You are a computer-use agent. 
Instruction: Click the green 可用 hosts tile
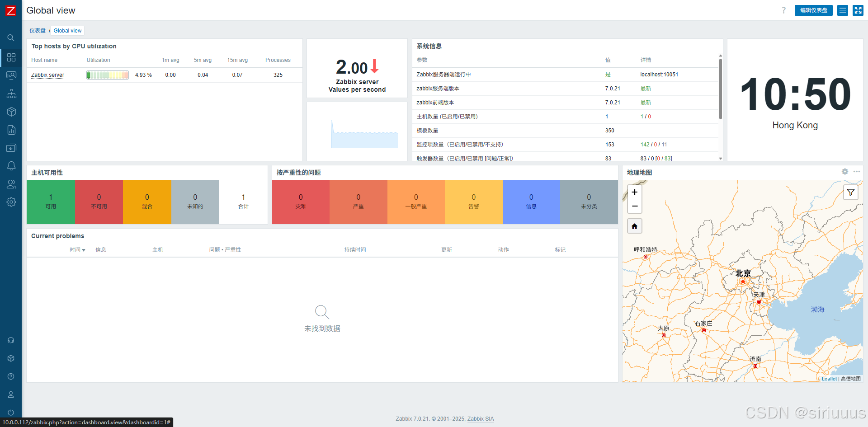point(51,202)
